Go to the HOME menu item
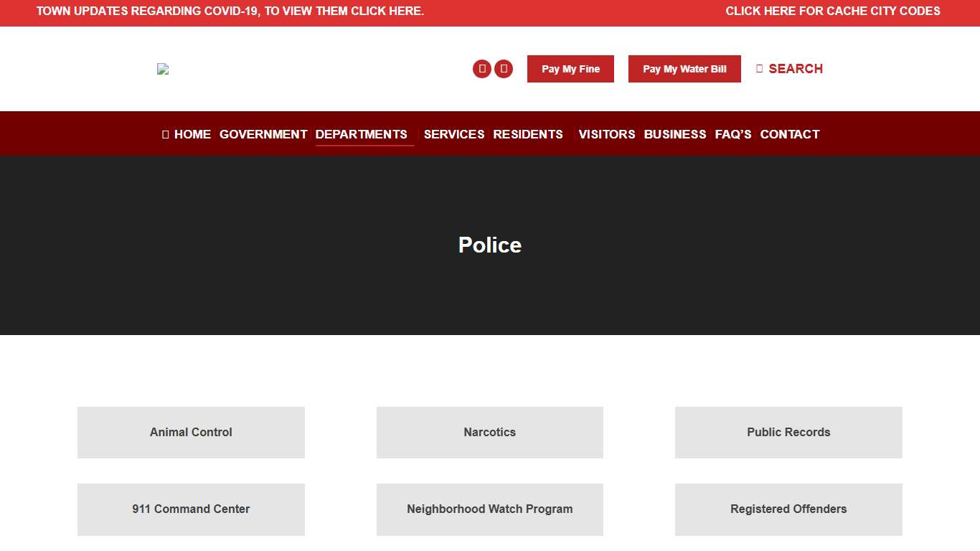 [192, 134]
